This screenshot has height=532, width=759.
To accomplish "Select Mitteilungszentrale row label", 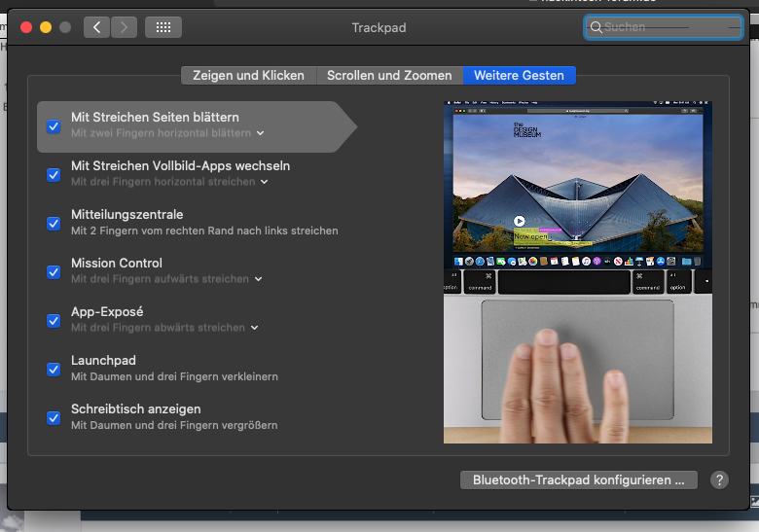I will (126, 215).
